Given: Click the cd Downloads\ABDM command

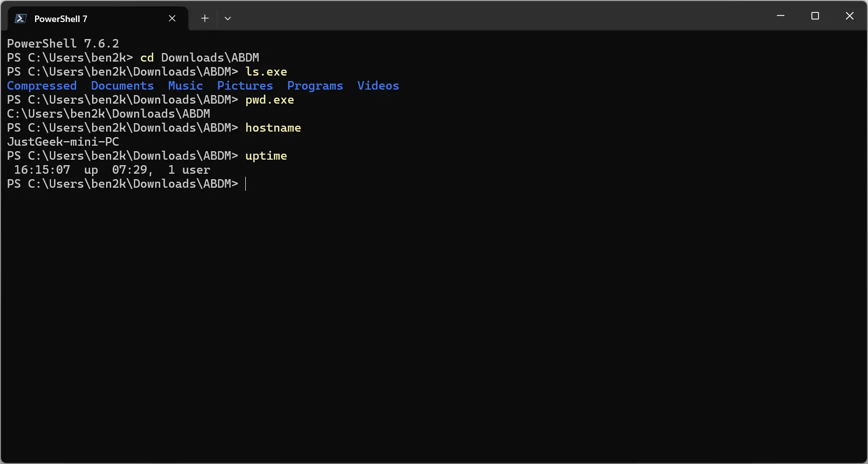Looking at the screenshot, I should [x=200, y=58].
